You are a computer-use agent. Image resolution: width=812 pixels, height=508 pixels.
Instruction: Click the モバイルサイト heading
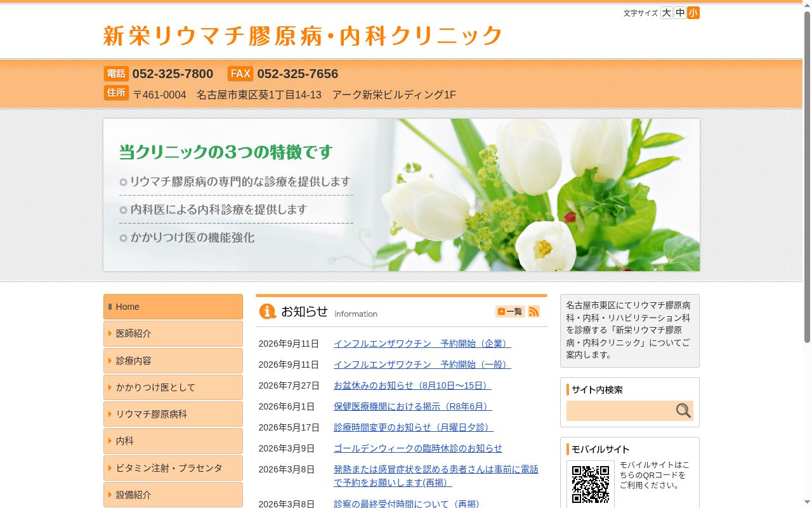(x=600, y=450)
